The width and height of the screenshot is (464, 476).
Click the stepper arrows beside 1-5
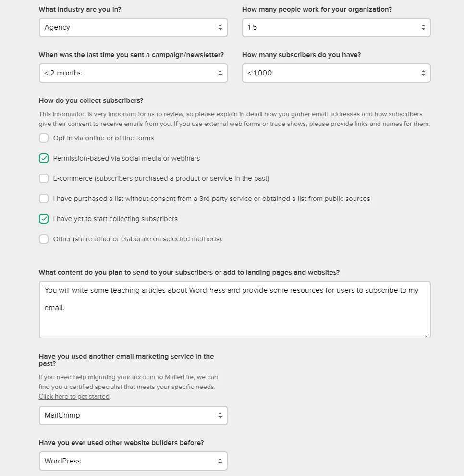[x=423, y=27]
